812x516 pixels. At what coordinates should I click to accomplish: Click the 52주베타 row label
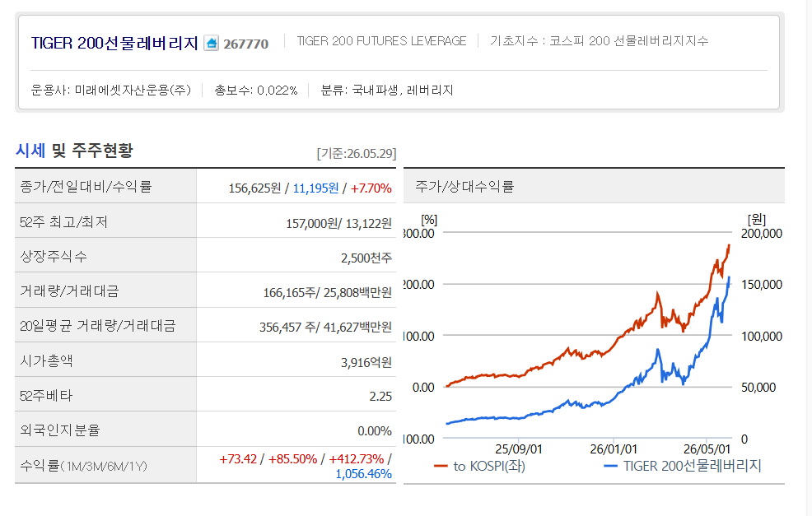46,396
